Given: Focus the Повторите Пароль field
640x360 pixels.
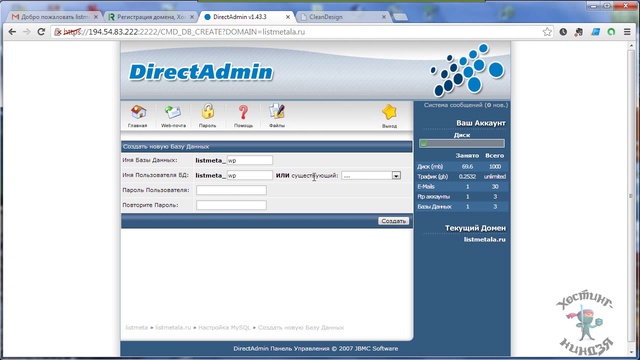Looking at the screenshot, I should tap(231, 205).
